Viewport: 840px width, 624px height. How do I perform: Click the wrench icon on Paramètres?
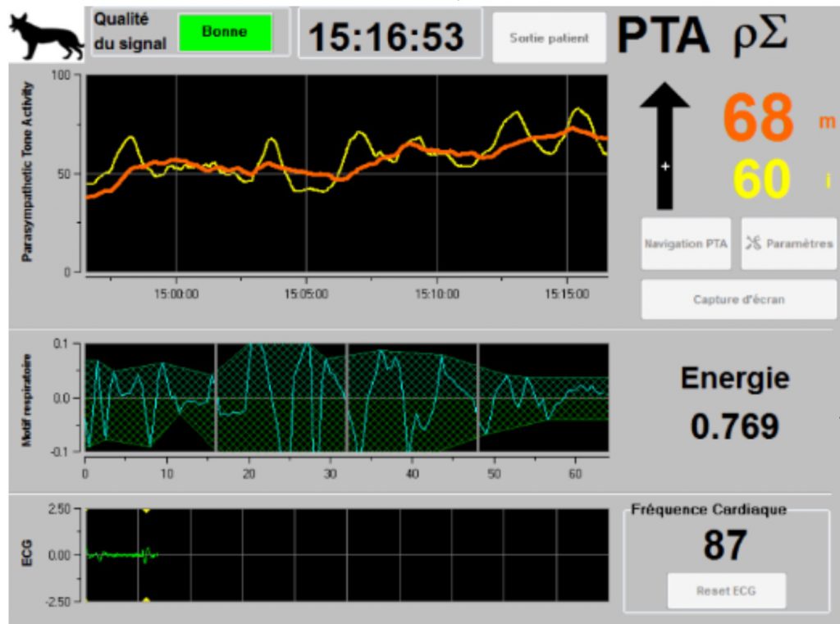pos(754,244)
